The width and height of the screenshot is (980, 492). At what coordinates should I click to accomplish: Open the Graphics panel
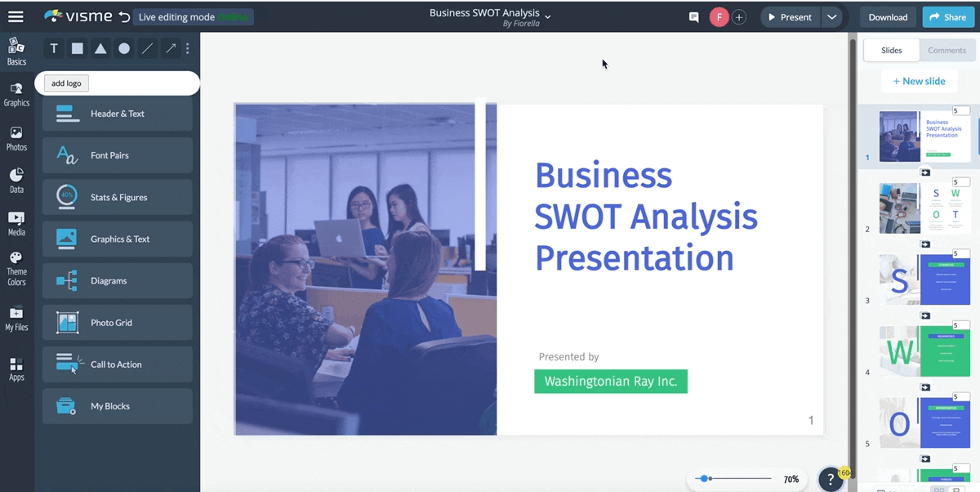click(16, 92)
